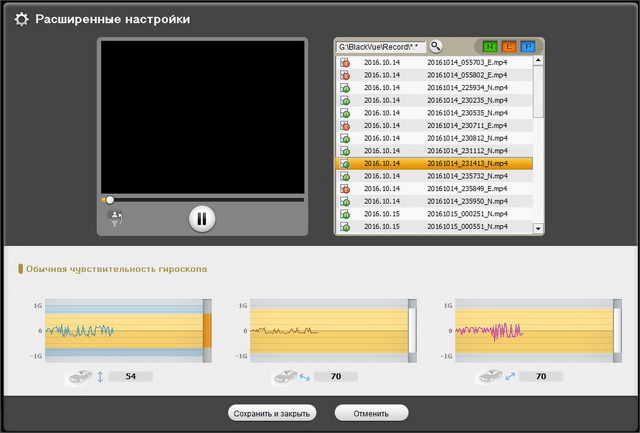
Task: Click the search magnifier icon
Action: [x=436, y=47]
